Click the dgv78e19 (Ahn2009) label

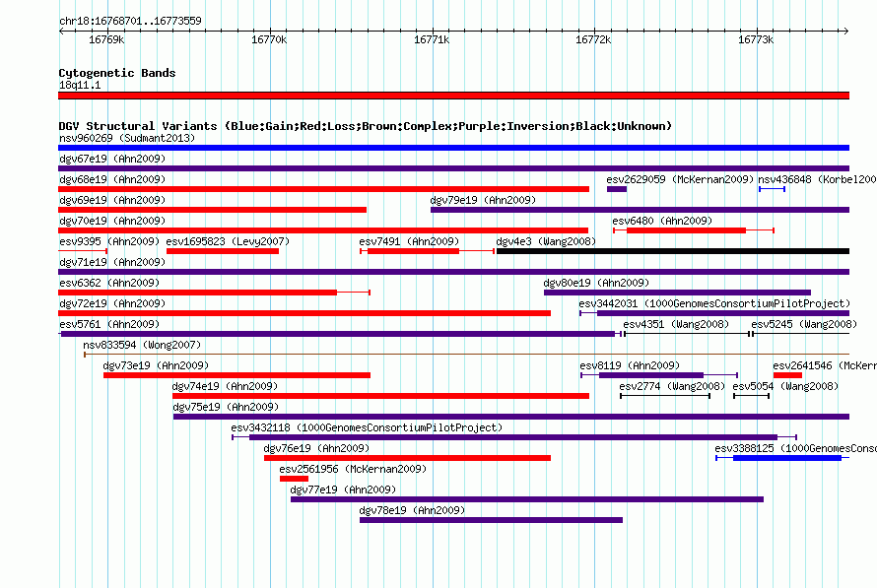[412, 510]
